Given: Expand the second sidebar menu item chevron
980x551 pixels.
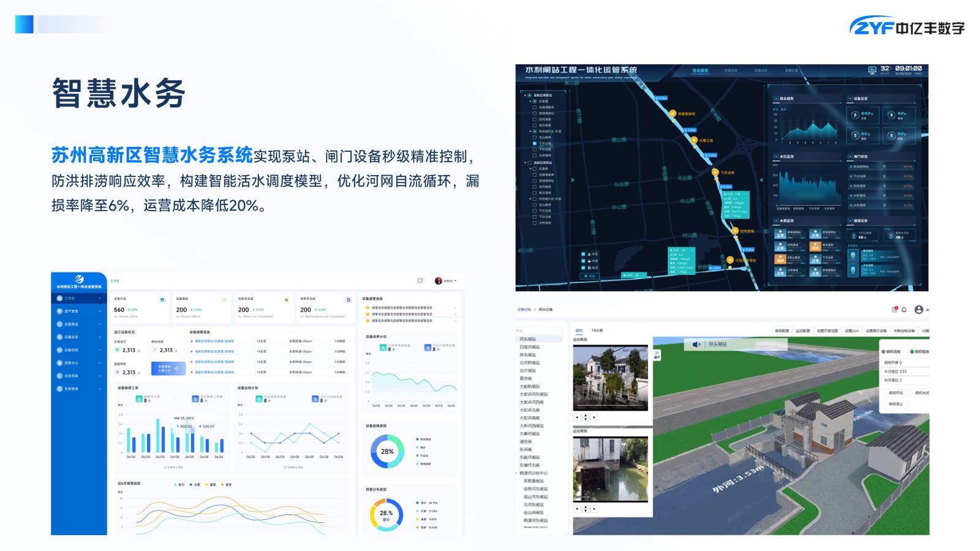Looking at the screenshot, I should pos(99,311).
